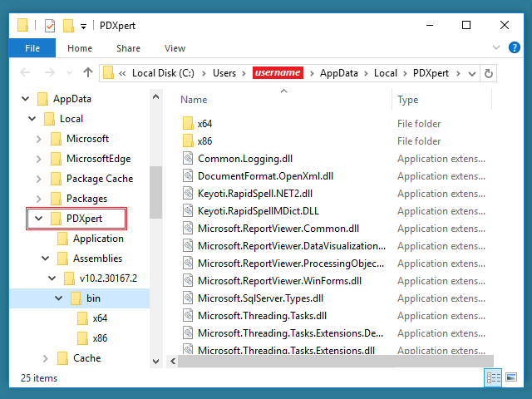Click the horizontal scrollbar left arrow

173,361
